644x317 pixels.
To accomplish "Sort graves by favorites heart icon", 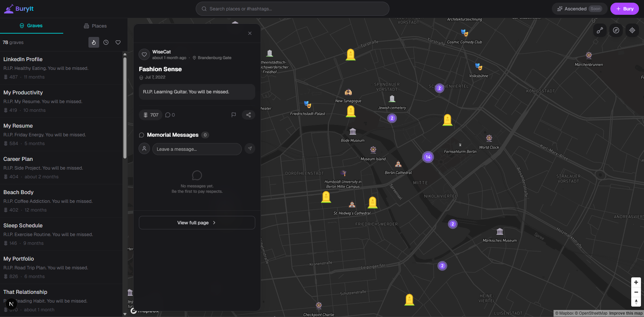I will (118, 42).
